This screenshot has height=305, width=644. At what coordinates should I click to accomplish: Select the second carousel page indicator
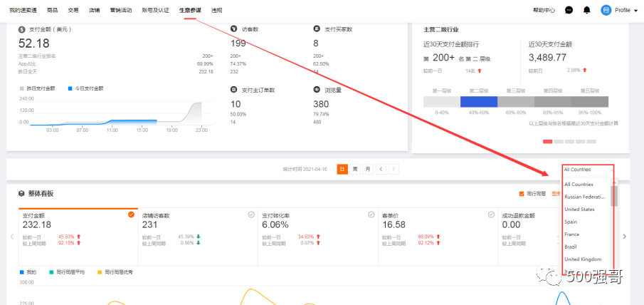pyautogui.click(x=559, y=141)
